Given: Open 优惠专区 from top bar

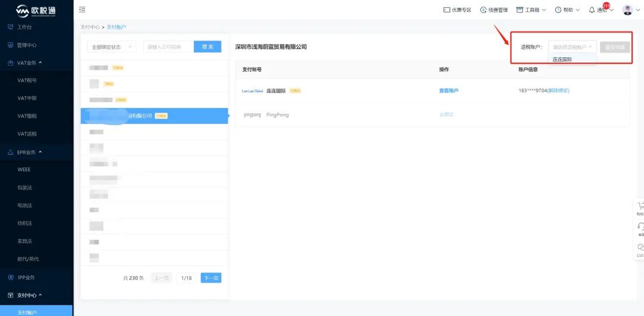Looking at the screenshot, I should click(457, 10).
